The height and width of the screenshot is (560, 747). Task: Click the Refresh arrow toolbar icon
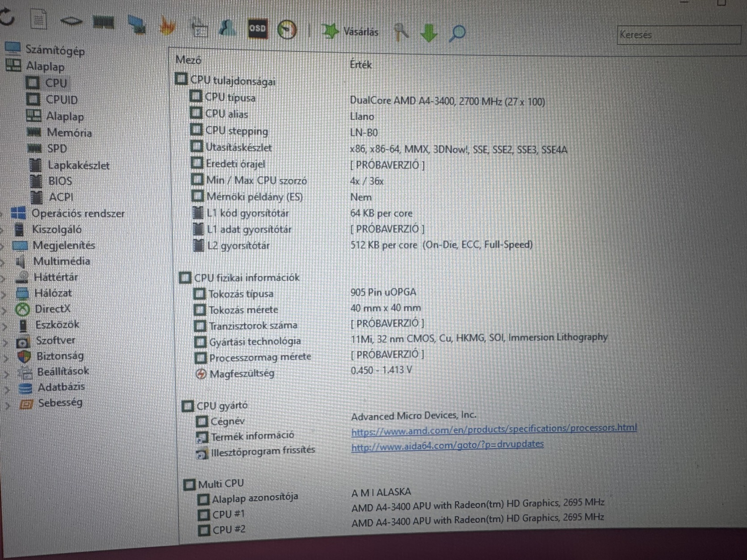pyautogui.click(x=6, y=18)
